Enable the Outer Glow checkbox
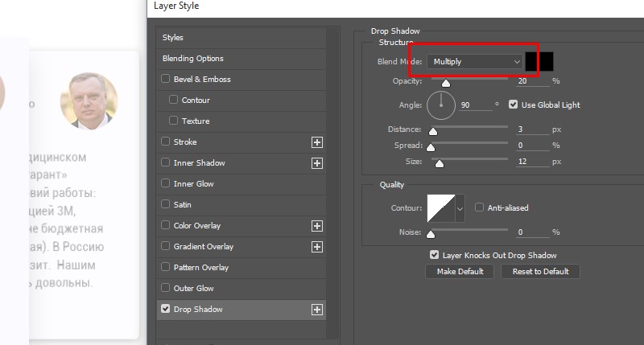The image size is (644, 345). [x=166, y=288]
